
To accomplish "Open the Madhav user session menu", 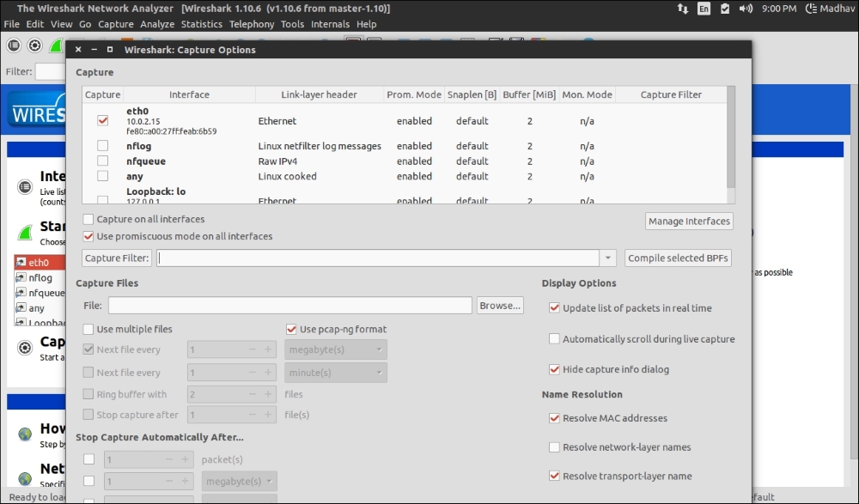I will [x=830, y=9].
